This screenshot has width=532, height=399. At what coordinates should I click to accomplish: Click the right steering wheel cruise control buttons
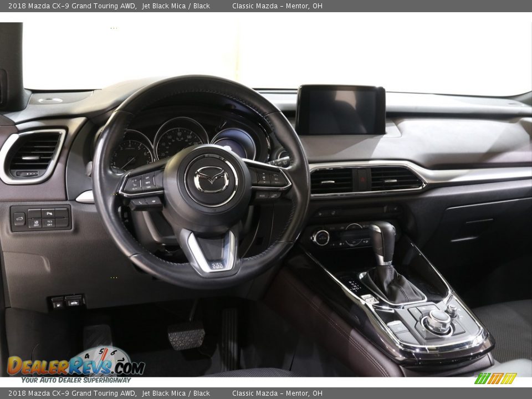(x=271, y=178)
